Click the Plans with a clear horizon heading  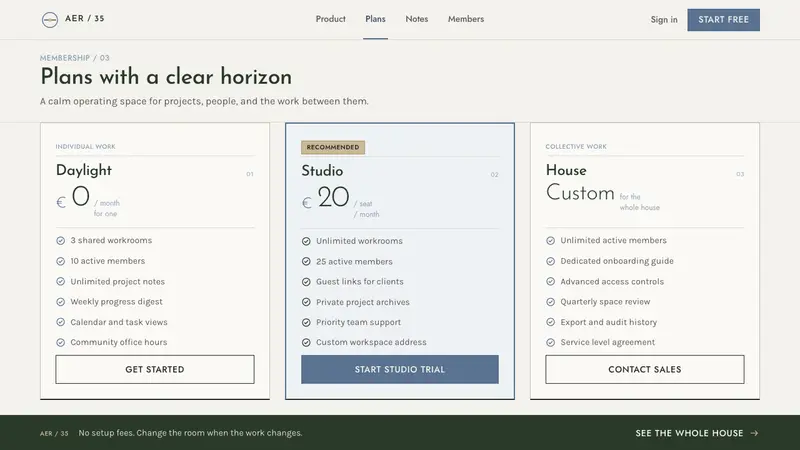pyautogui.click(x=166, y=77)
